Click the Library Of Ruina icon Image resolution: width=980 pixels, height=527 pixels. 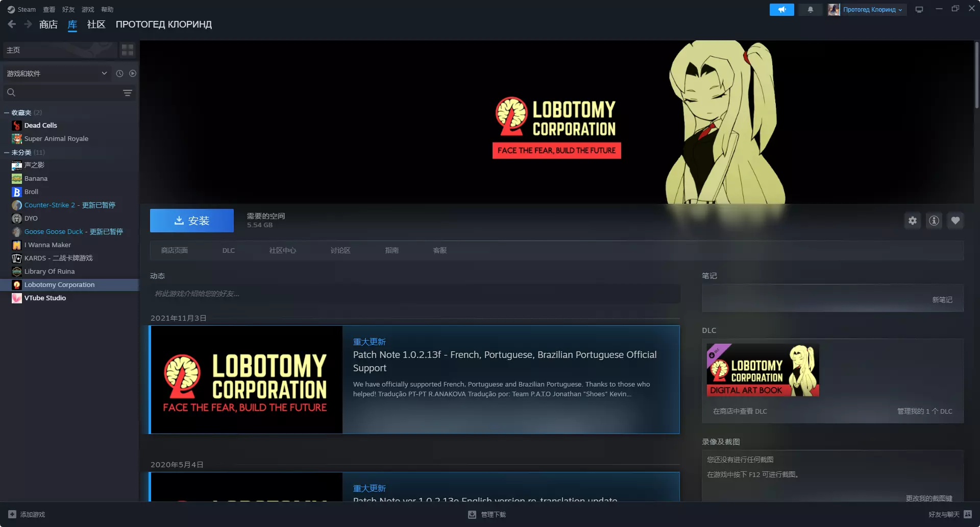tap(17, 272)
